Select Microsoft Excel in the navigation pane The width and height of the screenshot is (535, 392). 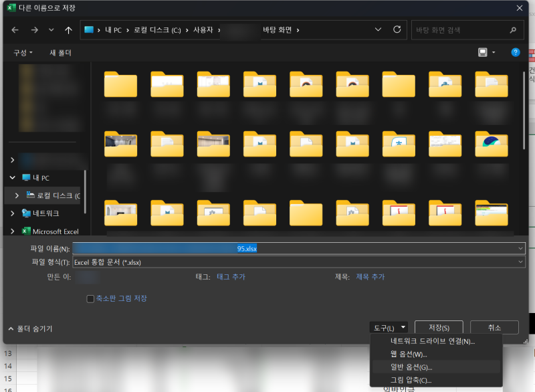click(x=50, y=231)
